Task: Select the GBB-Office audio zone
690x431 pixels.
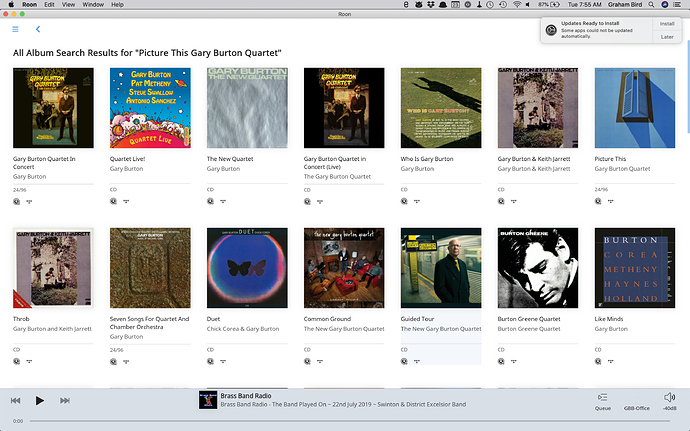Action: coord(636,408)
